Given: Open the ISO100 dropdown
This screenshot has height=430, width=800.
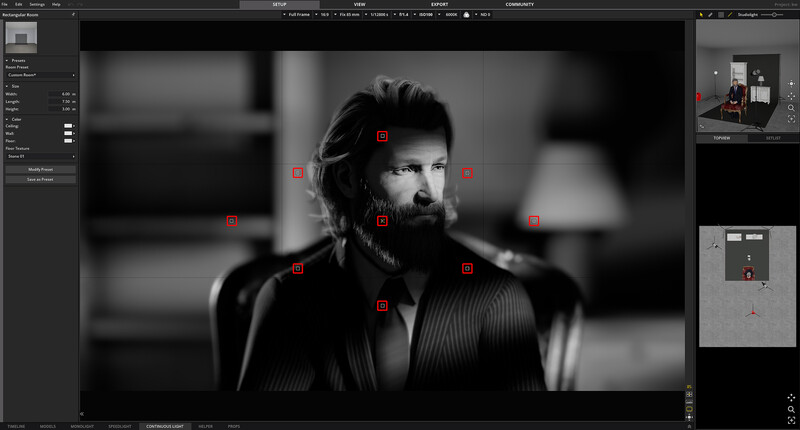Looking at the screenshot, I should [x=423, y=15].
